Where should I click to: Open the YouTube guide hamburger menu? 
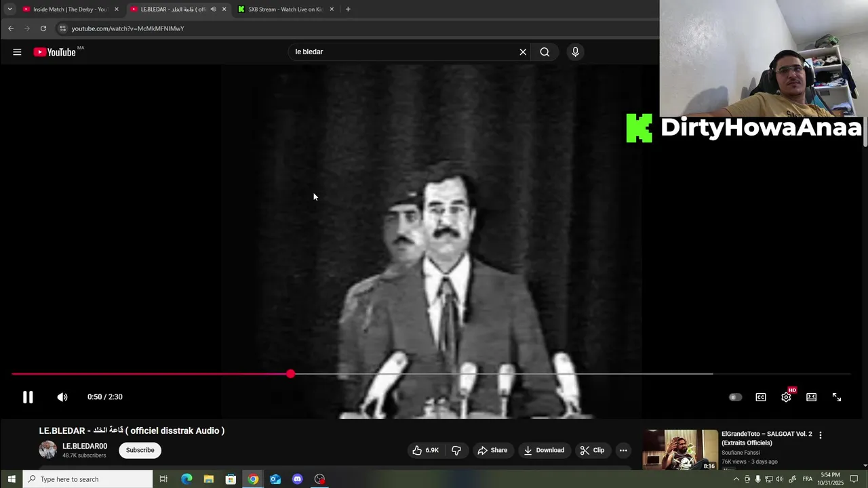(x=17, y=52)
